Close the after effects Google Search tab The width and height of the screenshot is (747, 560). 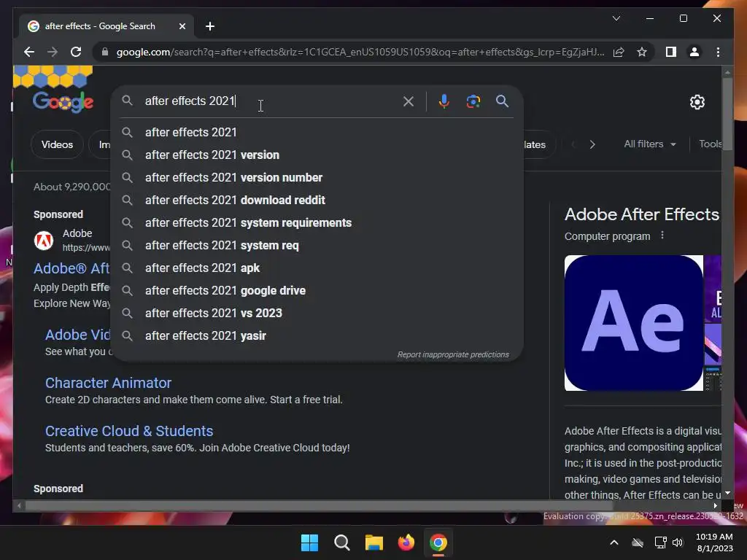[182, 26]
